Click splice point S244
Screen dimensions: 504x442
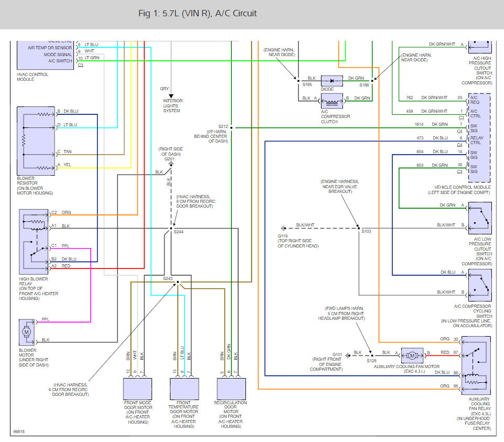171,229
